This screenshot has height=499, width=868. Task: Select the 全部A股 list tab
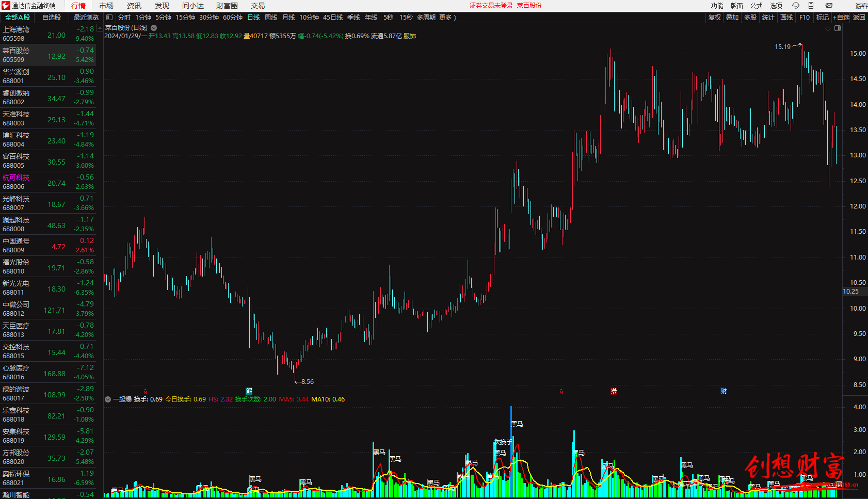18,18
